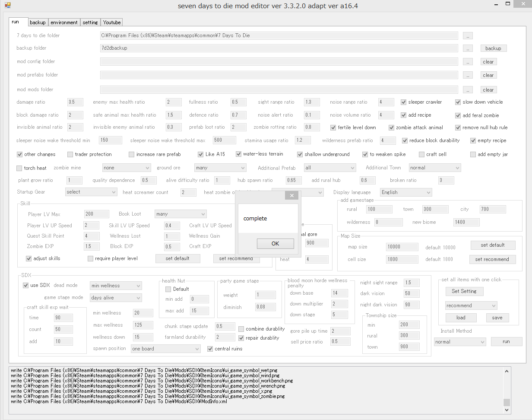
Task: Click the load button
Action: pos(461,318)
